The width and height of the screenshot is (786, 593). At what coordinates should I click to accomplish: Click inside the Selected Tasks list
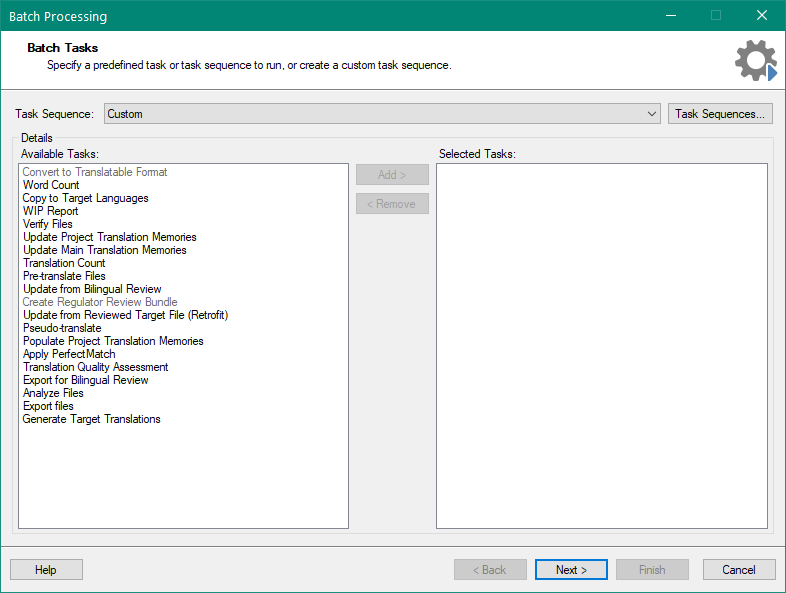[x=602, y=346]
